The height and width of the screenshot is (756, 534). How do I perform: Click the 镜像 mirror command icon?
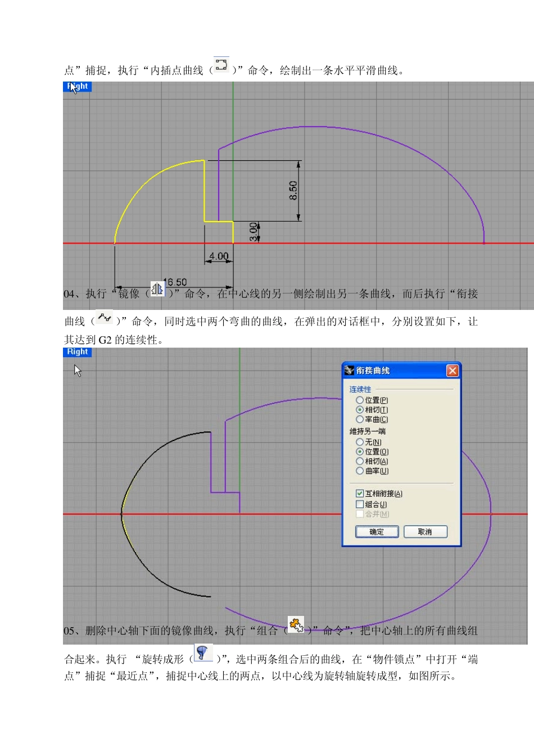[x=157, y=289]
